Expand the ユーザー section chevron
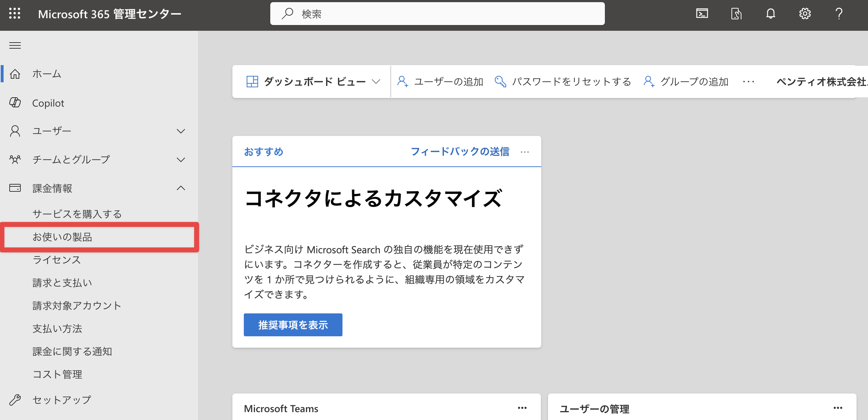Image resolution: width=868 pixels, height=420 pixels. click(181, 131)
